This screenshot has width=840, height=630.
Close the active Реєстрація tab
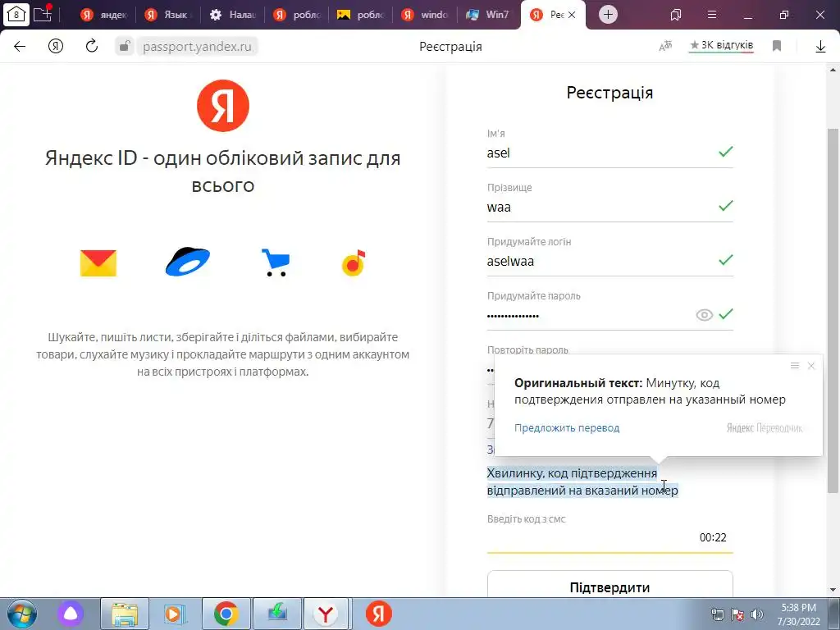point(572,15)
